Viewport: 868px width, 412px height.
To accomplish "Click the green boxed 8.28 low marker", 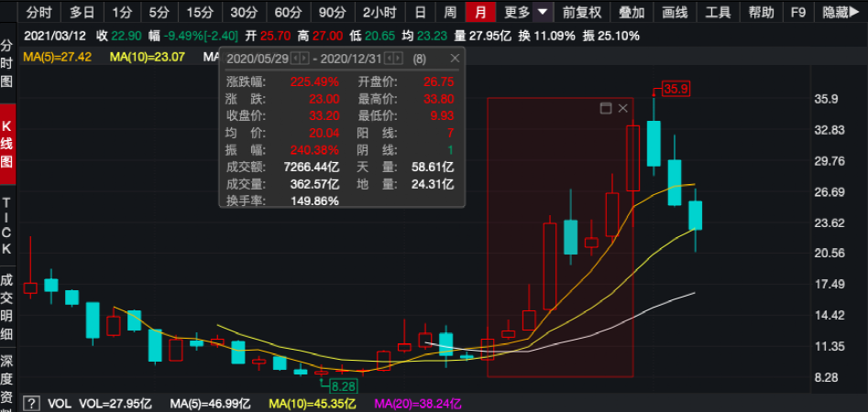I will [x=343, y=385].
